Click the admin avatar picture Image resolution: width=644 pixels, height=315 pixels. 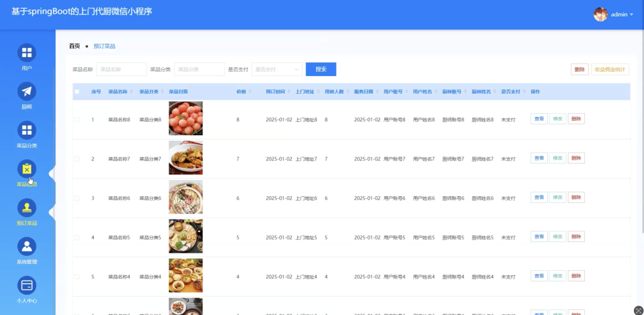601,14
